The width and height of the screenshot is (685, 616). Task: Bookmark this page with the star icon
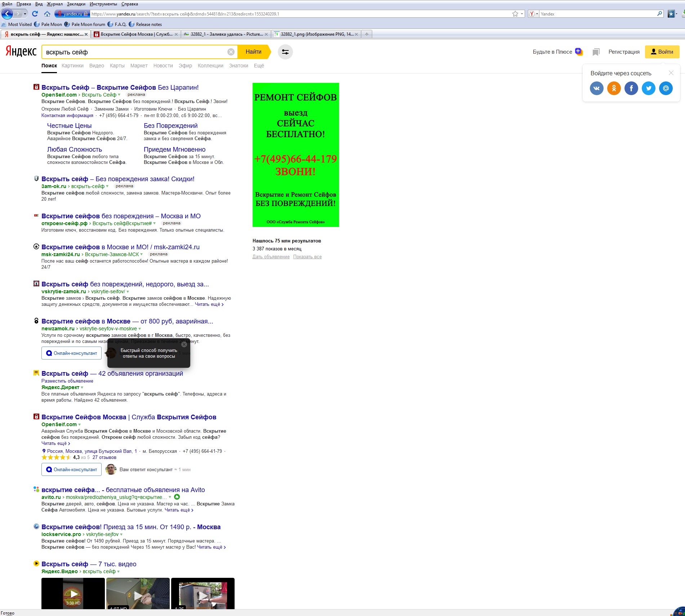(515, 14)
